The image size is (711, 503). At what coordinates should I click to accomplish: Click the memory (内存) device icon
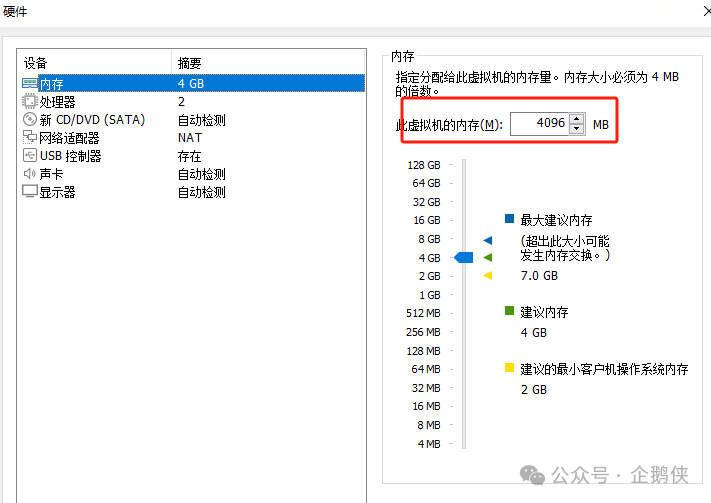click(x=30, y=83)
